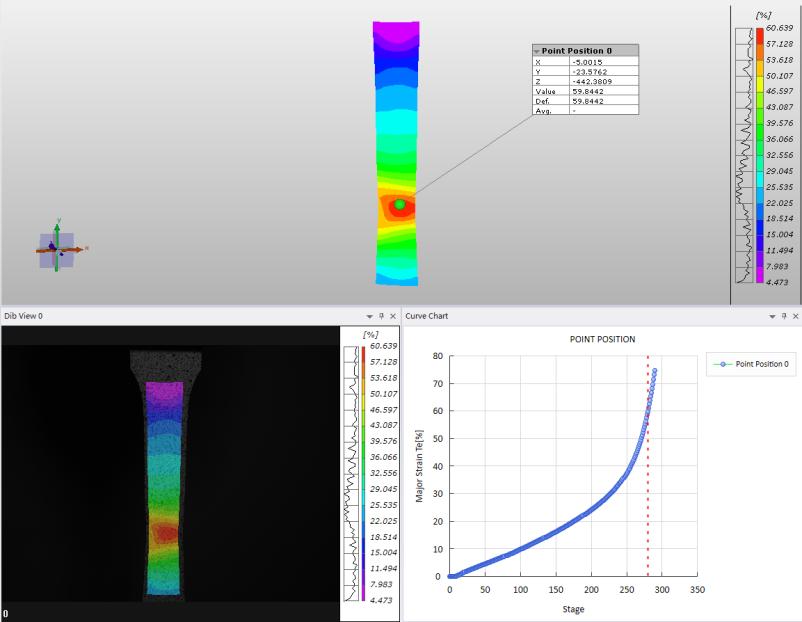The height and width of the screenshot is (622, 802).
Task: Open the Curve Chart panel options dropdown
Action: tap(770, 316)
